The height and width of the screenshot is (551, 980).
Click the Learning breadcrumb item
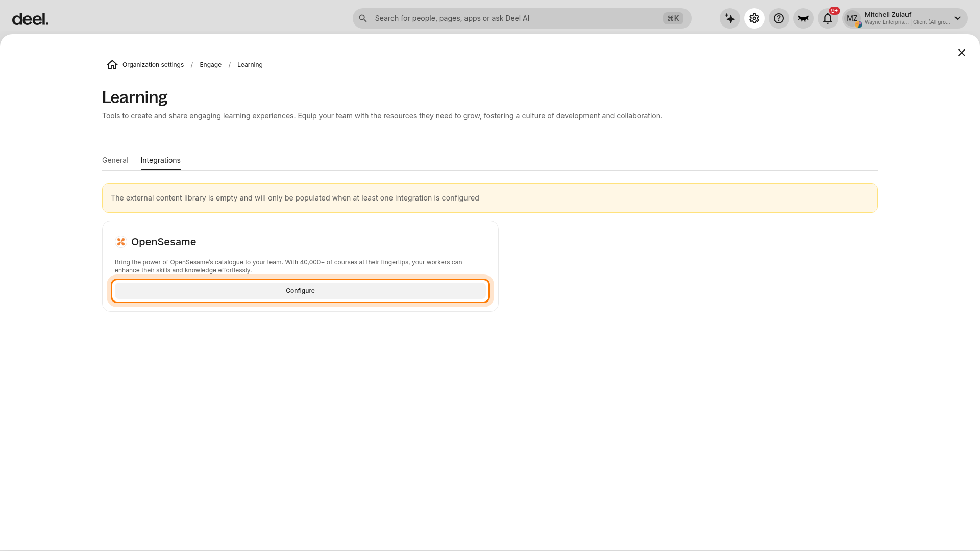point(250,65)
